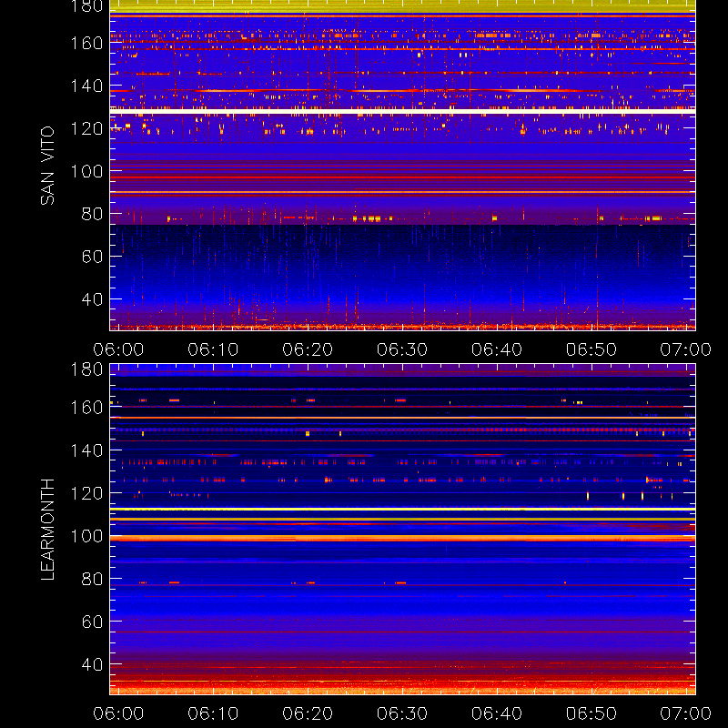Screen dimensions: 728x728
Task: Click the 60 tick label on San Vito axis
Action: click(x=92, y=257)
